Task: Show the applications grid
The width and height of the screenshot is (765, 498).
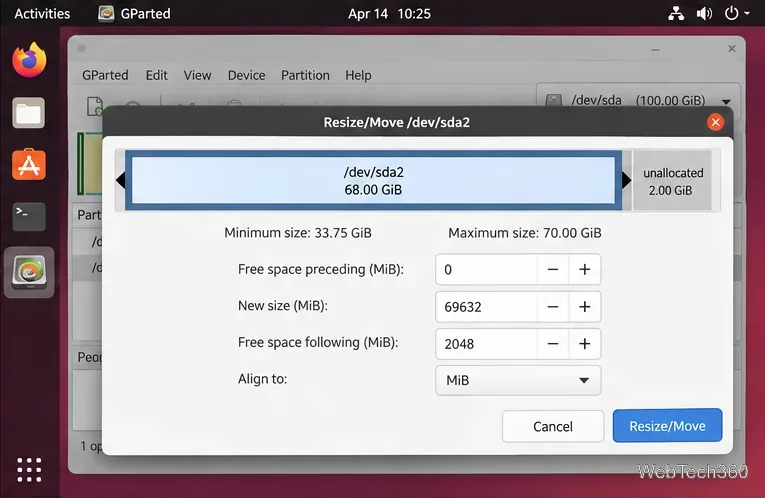Action: tap(29, 470)
